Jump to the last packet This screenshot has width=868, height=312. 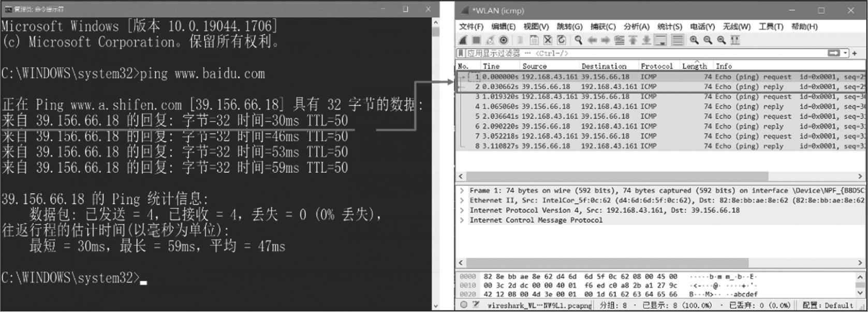point(646,40)
